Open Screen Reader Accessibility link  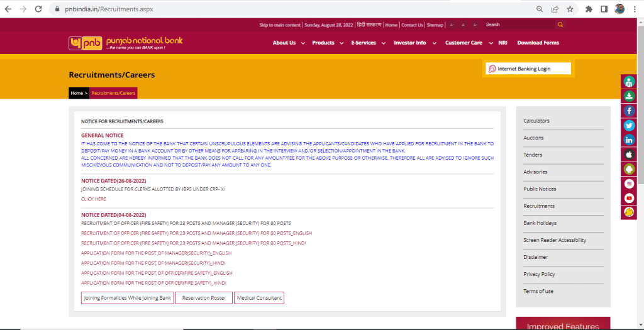[555, 240]
